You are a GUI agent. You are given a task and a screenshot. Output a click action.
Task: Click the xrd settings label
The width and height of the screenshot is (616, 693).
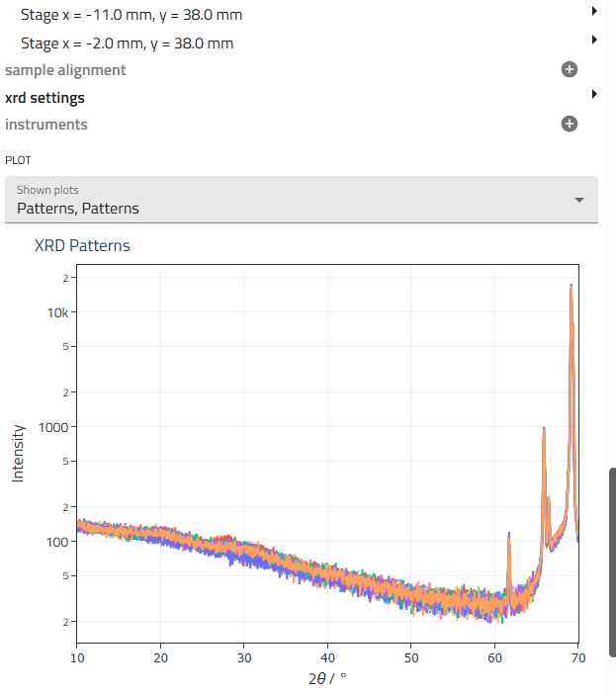pyautogui.click(x=44, y=98)
